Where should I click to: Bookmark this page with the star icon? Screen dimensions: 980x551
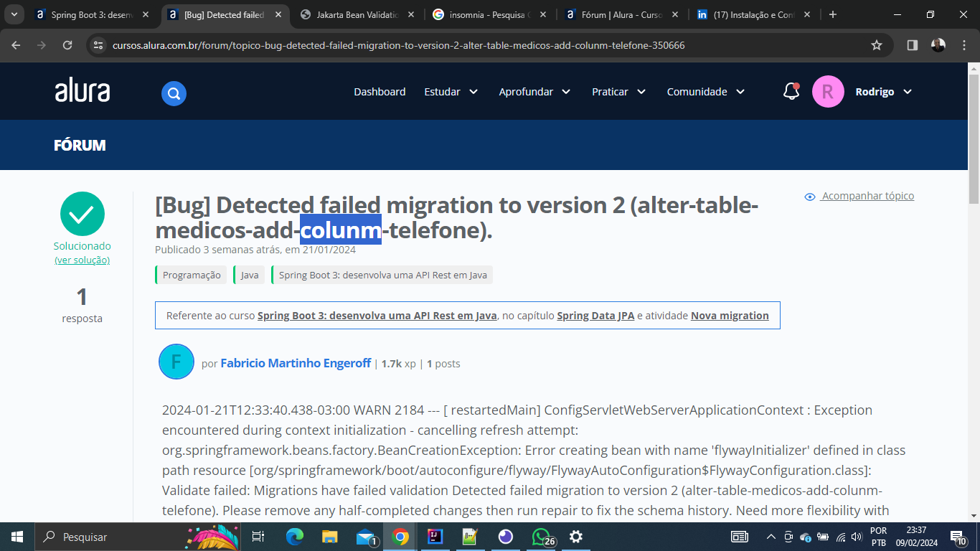click(x=876, y=45)
